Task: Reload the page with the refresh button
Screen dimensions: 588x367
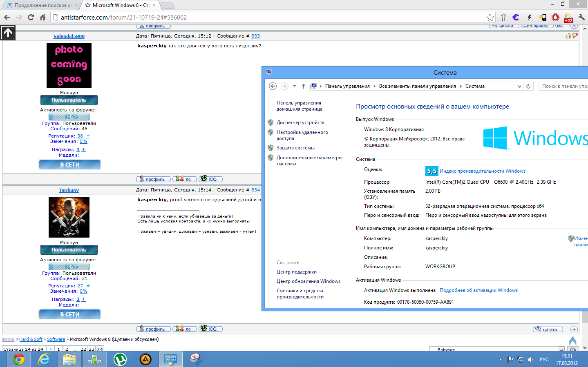Action: [x=31, y=17]
